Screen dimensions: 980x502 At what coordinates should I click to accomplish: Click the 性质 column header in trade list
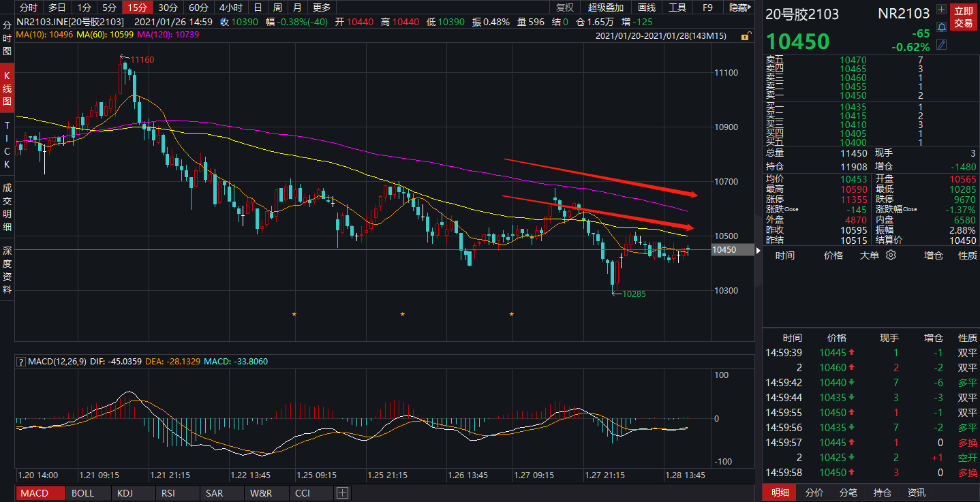[968, 338]
